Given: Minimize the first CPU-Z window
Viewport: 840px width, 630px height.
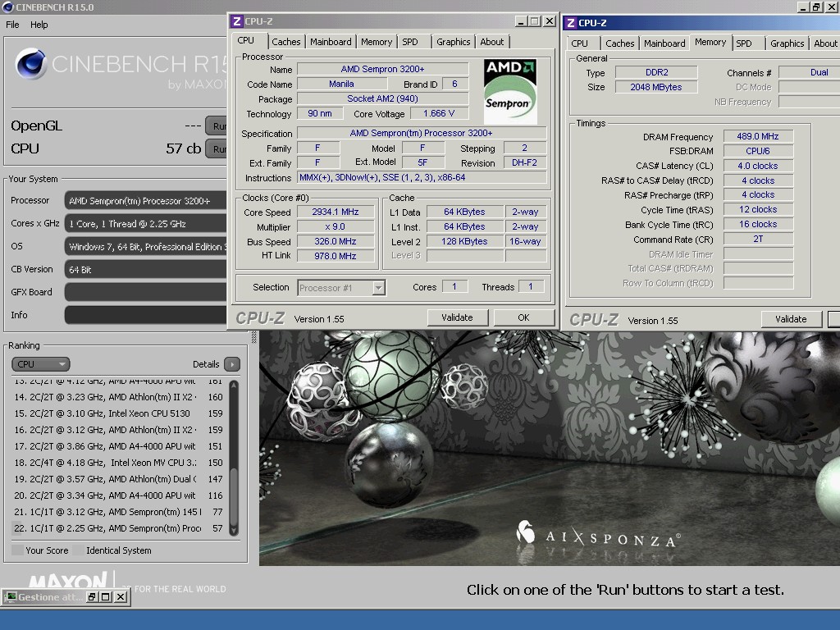Looking at the screenshot, I should [521, 21].
